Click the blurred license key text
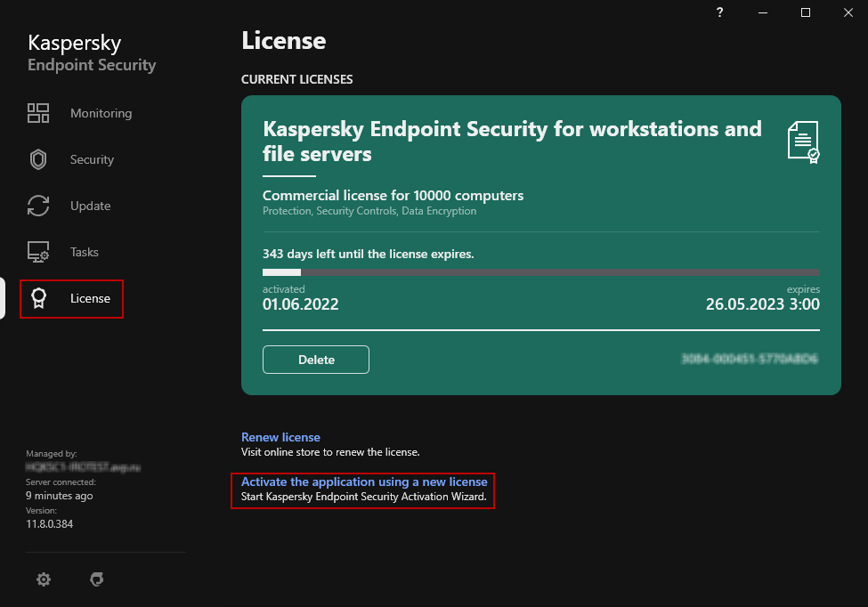Image resolution: width=868 pixels, height=607 pixels. point(749,360)
